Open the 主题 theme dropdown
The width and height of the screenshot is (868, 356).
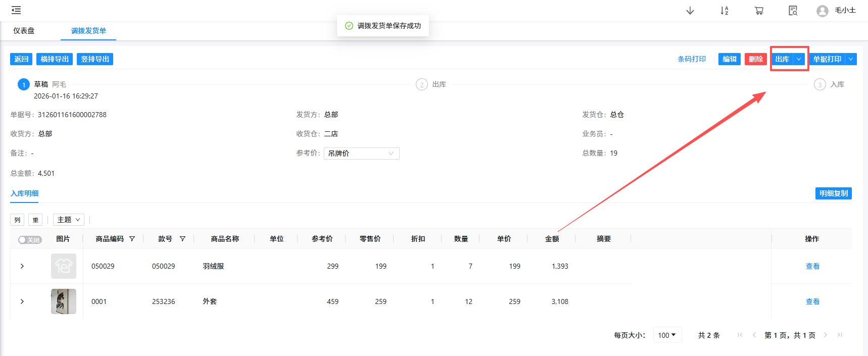tap(69, 220)
